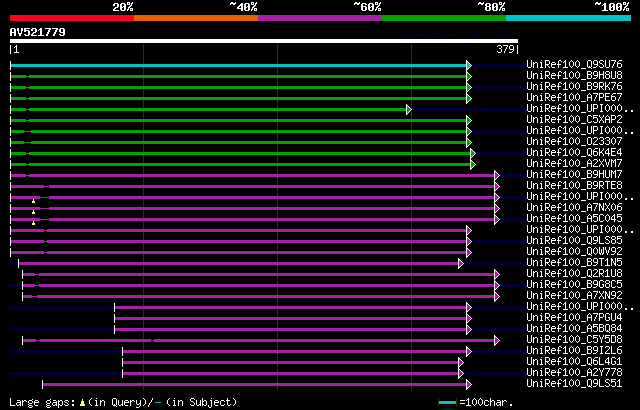Click the UniRef100_Q2R1U8 label

[574, 273]
